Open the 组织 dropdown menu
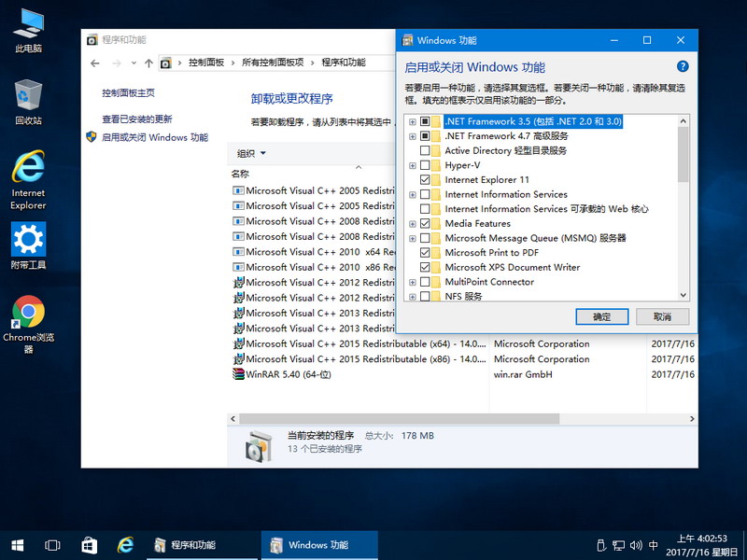 pyautogui.click(x=251, y=153)
